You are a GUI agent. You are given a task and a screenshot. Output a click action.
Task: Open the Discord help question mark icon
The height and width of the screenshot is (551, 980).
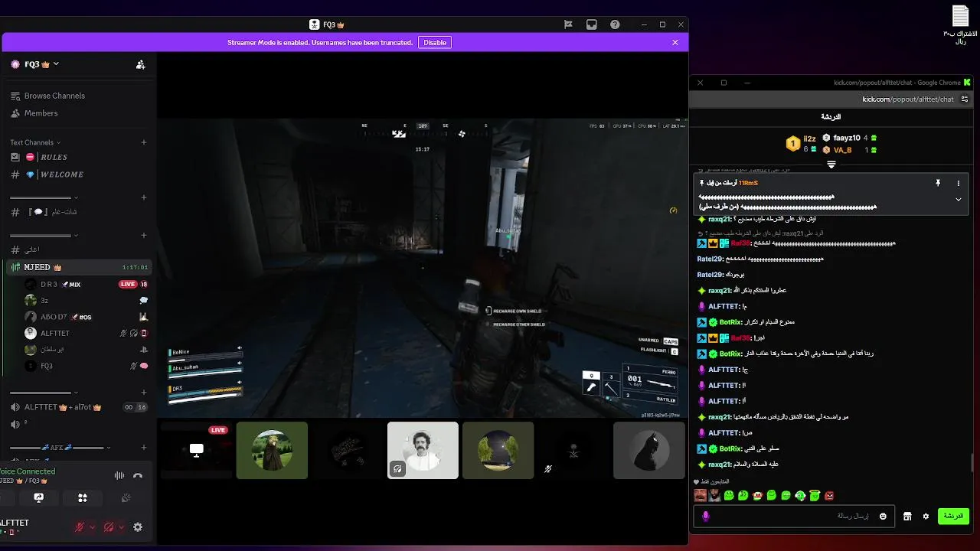tap(615, 24)
